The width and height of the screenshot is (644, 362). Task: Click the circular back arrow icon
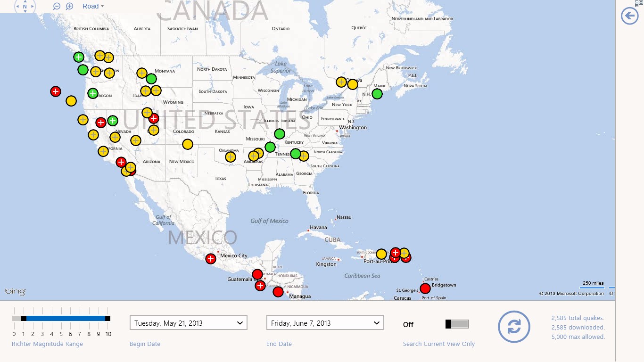[x=630, y=16]
